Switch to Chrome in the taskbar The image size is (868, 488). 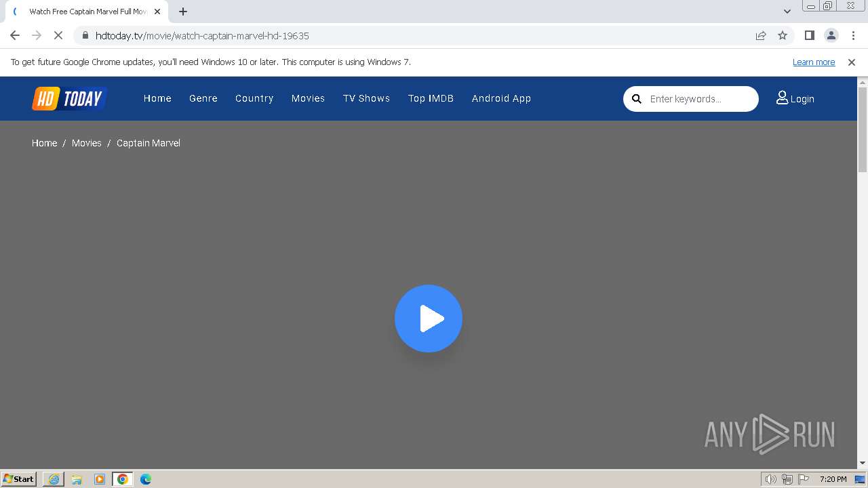click(x=123, y=479)
